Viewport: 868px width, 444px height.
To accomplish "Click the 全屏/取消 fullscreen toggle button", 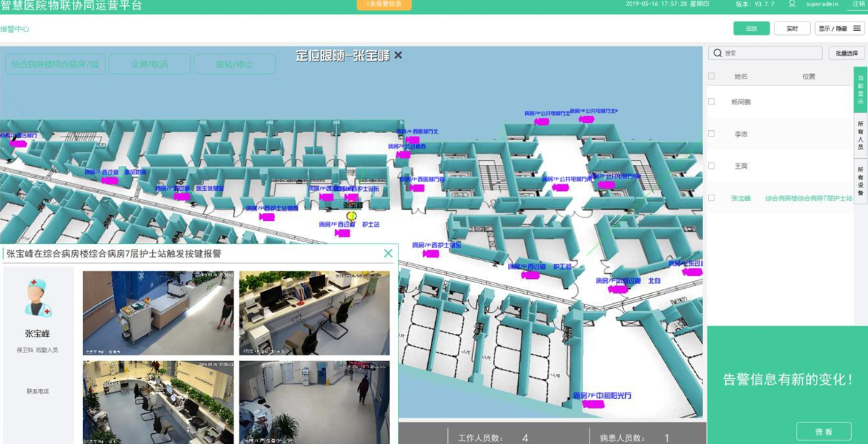I will [x=149, y=64].
